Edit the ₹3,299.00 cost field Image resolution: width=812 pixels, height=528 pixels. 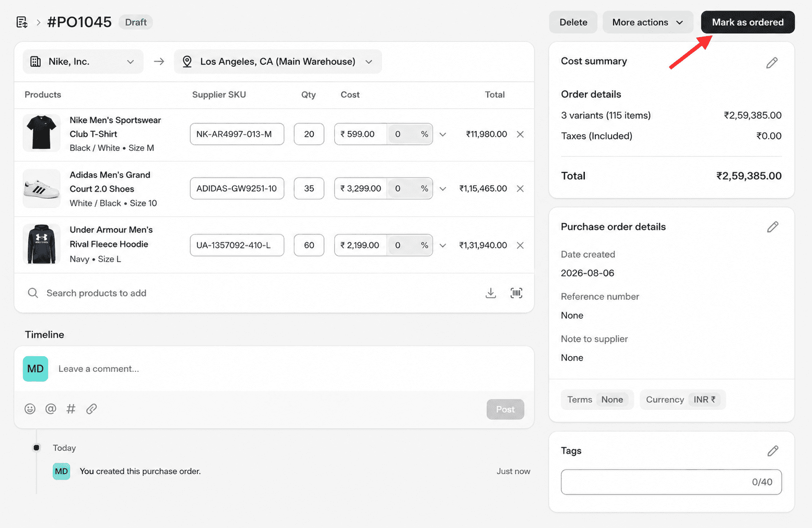point(361,189)
